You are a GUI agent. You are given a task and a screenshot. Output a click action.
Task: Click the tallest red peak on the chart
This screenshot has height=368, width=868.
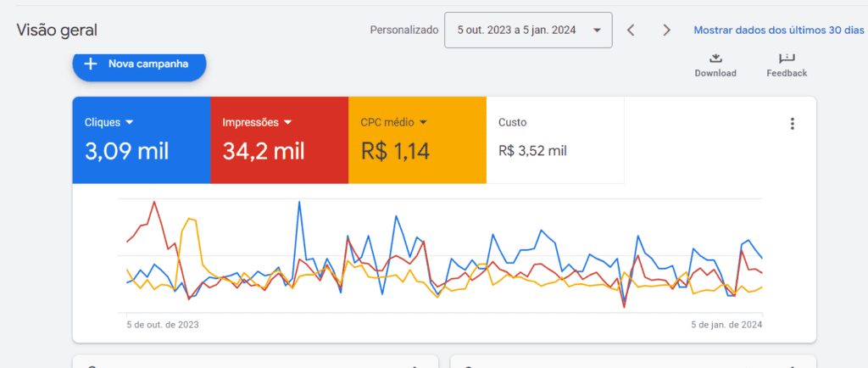click(154, 202)
